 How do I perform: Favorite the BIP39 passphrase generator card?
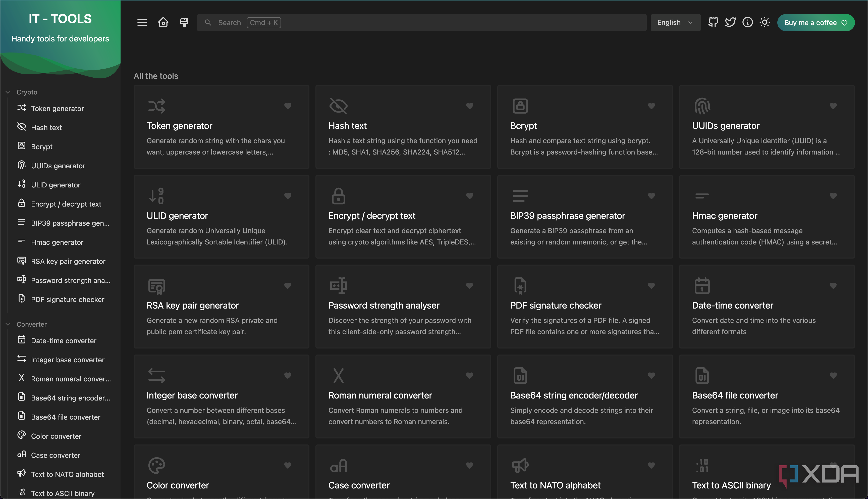coord(652,196)
